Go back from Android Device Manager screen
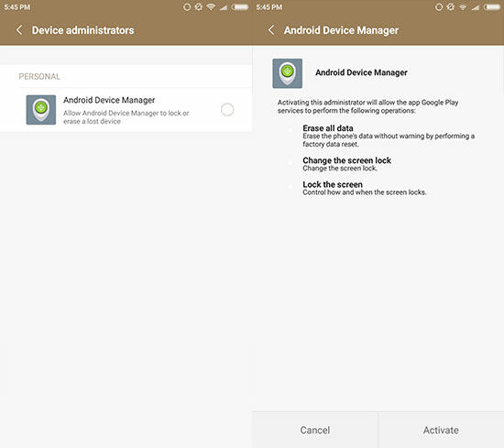 (x=271, y=30)
